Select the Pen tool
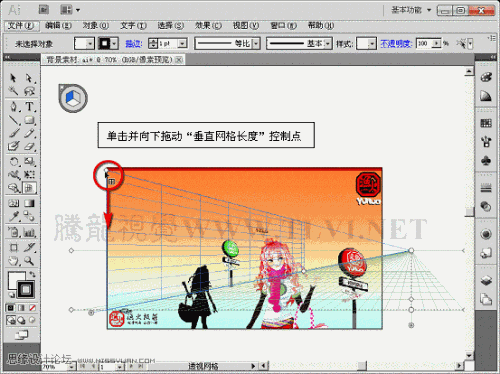Image resolution: width=500 pixels, height=374 pixels. click(x=13, y=107)
